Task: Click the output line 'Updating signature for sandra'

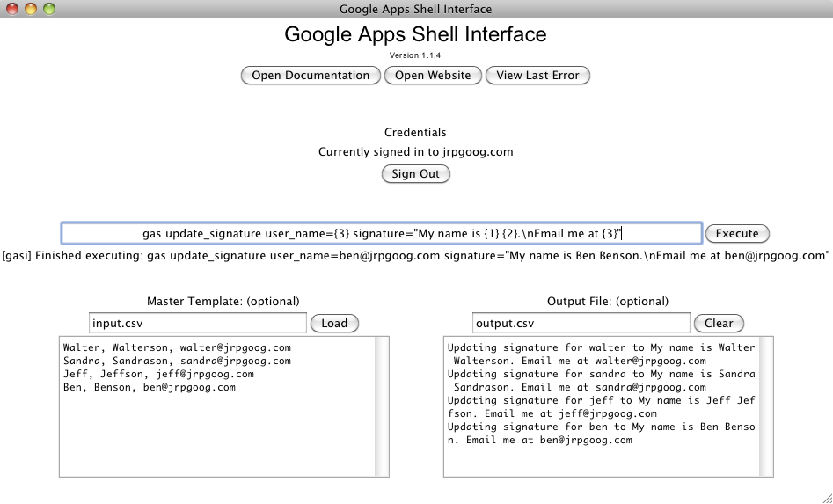Action: pos(601,375)
